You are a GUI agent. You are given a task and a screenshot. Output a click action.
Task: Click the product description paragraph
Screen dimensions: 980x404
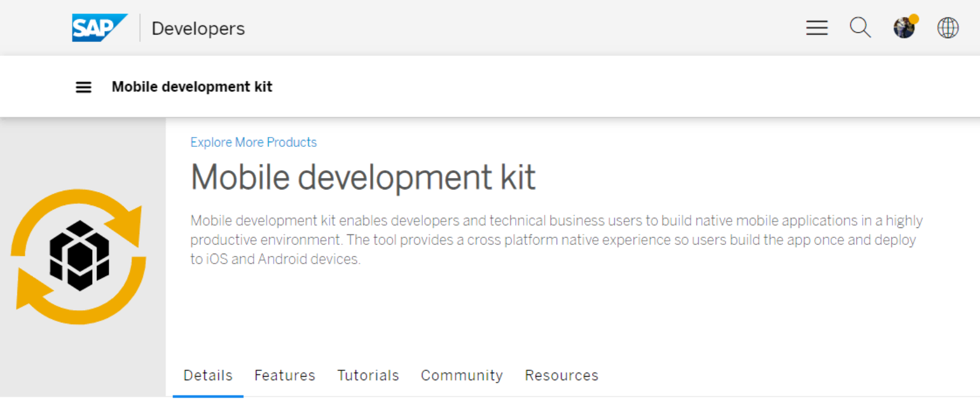pos(556,240)
